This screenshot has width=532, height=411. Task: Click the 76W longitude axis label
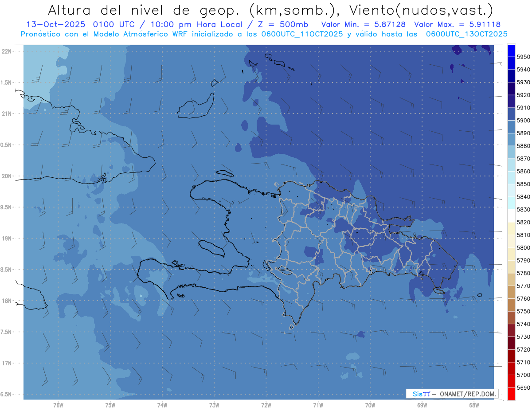tap(58, 404)
